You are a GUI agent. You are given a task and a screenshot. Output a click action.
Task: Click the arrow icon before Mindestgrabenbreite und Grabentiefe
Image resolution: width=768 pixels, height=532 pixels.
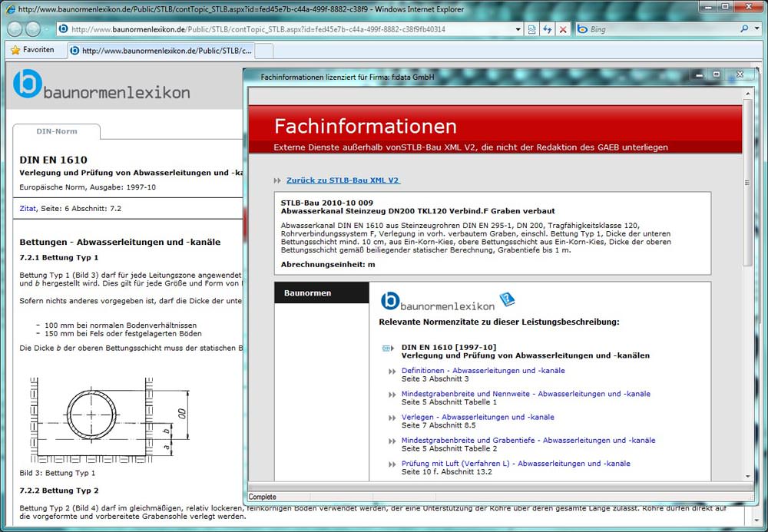tap(392, 441)
